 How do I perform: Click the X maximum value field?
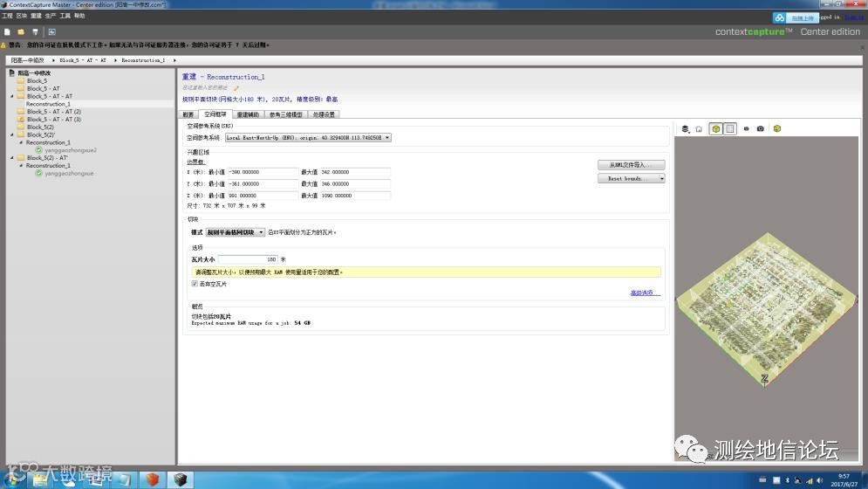pyautogui.click(x=355, y=172)
